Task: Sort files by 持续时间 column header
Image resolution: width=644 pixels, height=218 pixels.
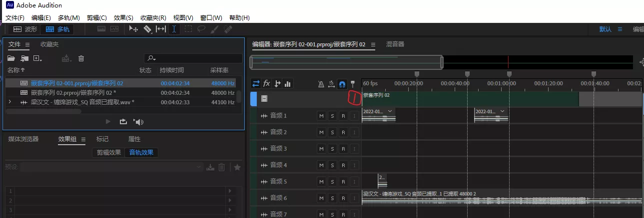Action: (x=171, y=70)
